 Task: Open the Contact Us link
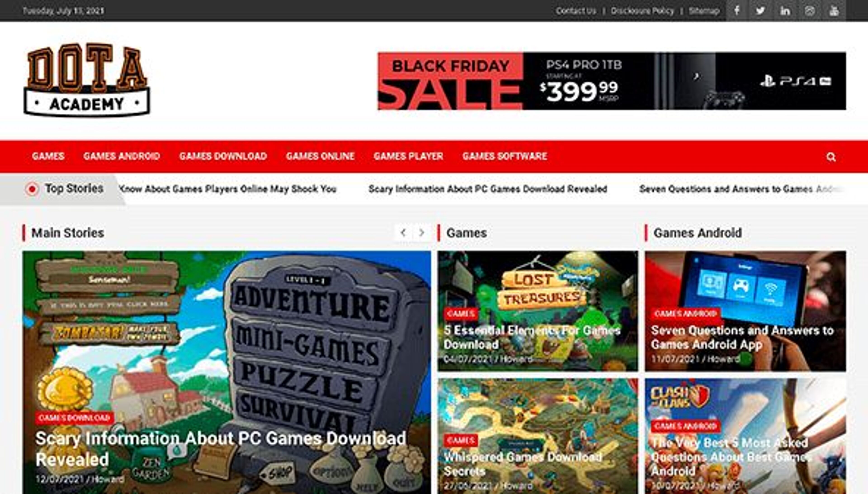576,11
